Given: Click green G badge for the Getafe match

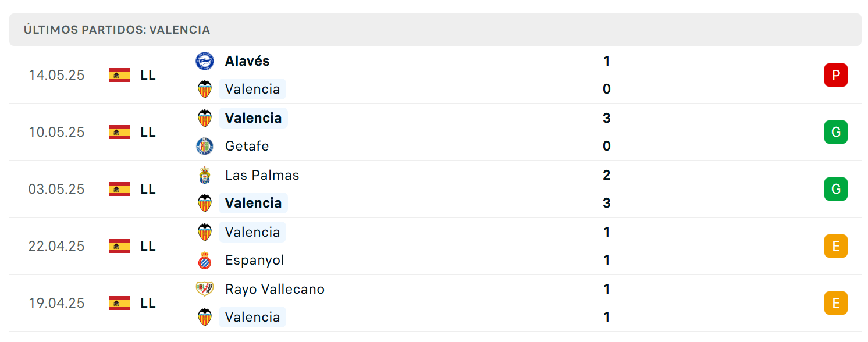Looking at the screenshot, I should pyautogui.click(x=836, y=132).
